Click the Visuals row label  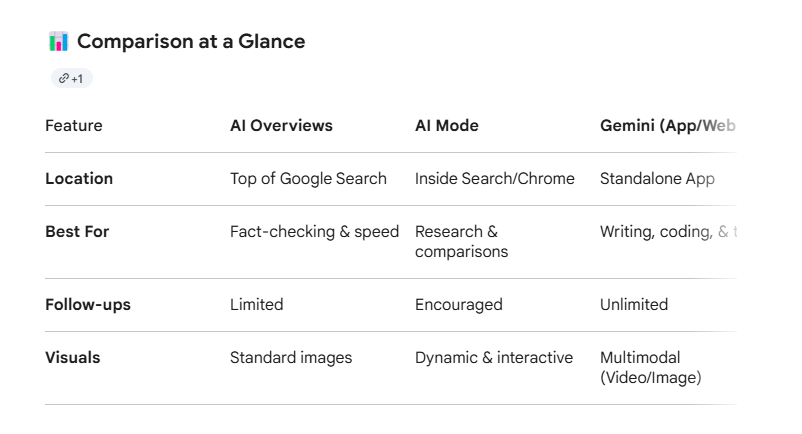(73, 358)
